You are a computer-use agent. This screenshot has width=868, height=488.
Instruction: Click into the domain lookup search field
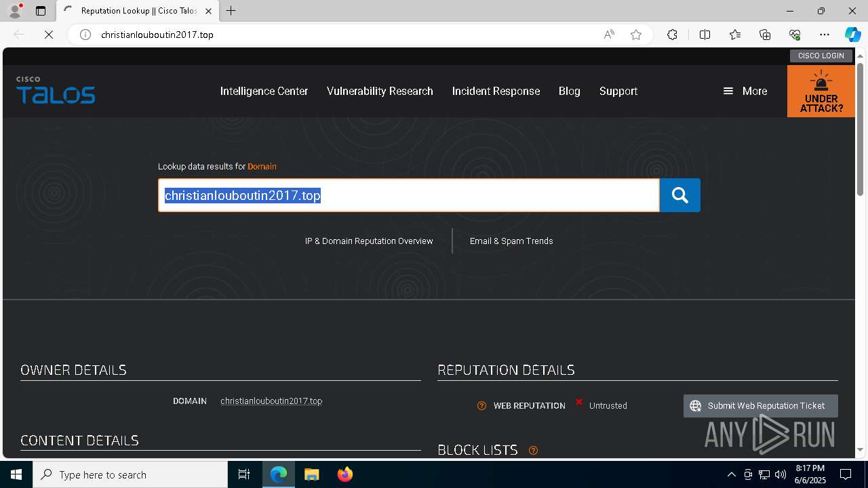pyautogui.click(x=409, y=195)
